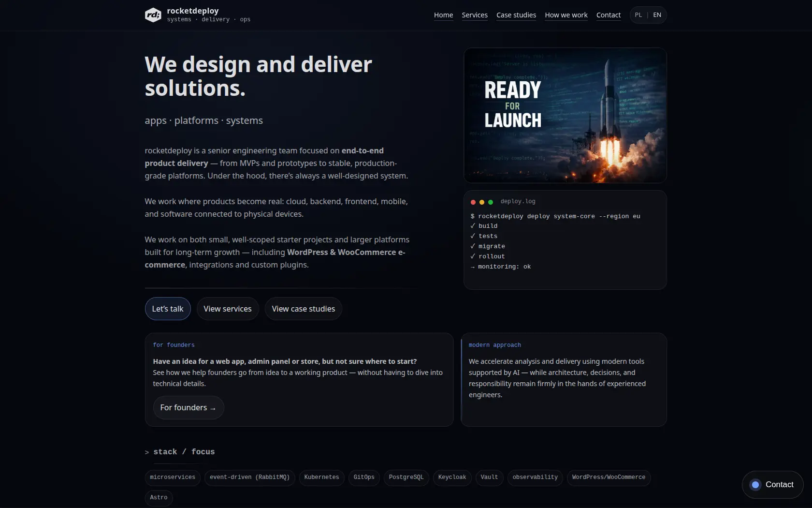Open the Ready for Launch rocket image
Viewport: 812px width, 508px height.
tap(565, 115)
